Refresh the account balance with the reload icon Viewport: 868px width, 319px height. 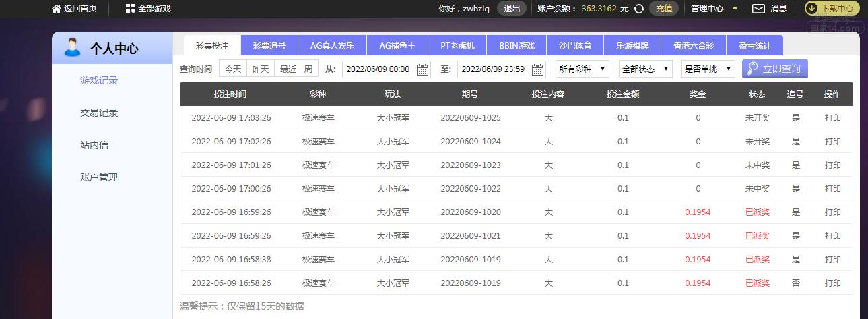[x=640, y=9]
